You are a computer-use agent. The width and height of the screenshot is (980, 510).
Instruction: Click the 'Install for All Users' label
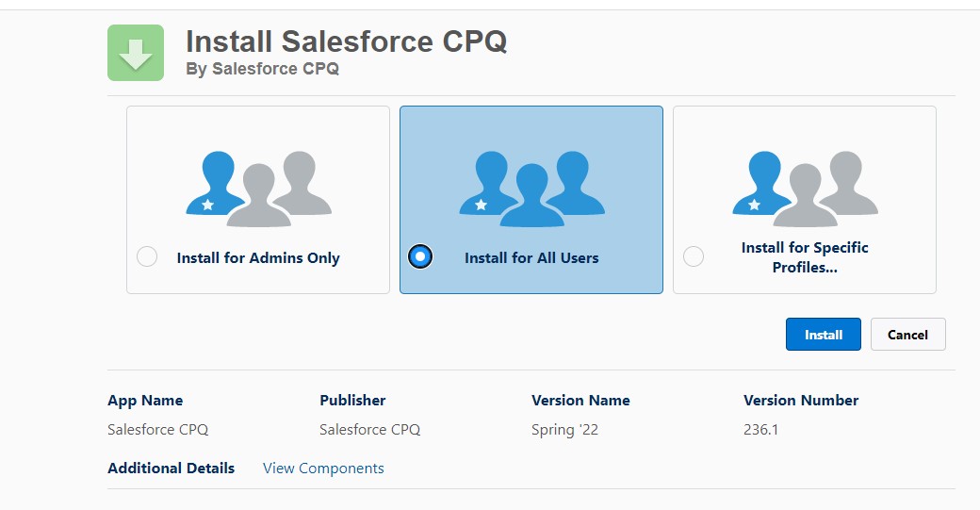(531, 258)
